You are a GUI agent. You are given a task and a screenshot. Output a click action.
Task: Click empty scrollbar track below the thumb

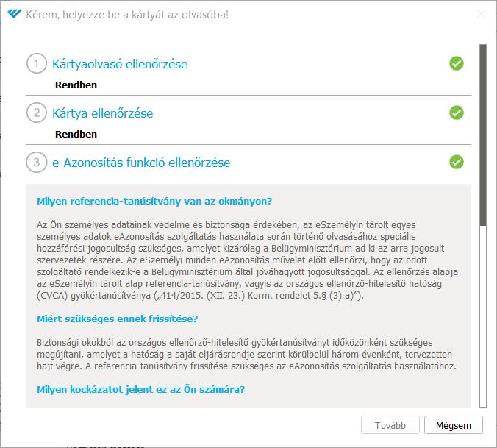tap(483, 316)
